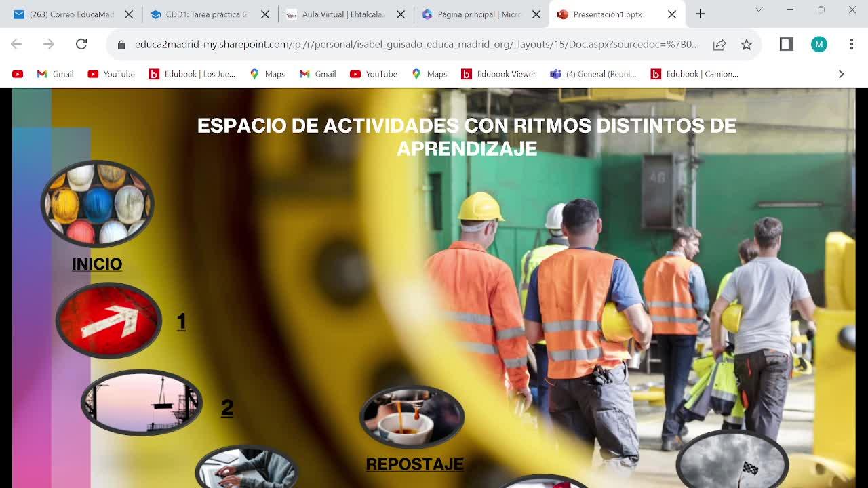The image size is (868, 488).
Task: Show more bookmarks with the overflow chevron
Action: click(842, 74)
